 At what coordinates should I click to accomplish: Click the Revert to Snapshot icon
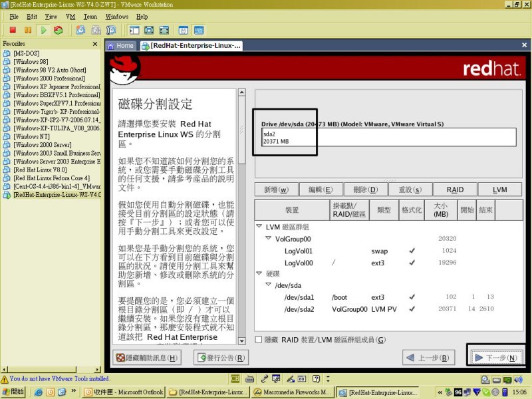pyautogui.click(x=96, y=30)
